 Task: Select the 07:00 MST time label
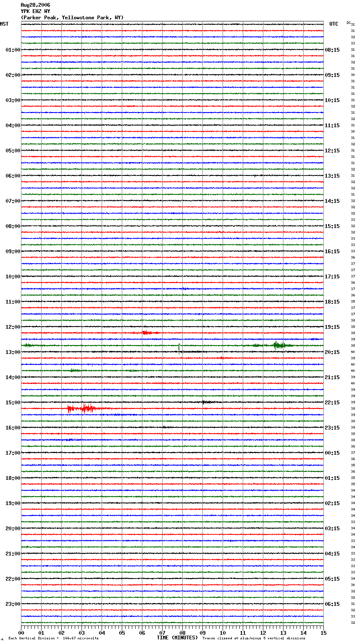(13, 201)
